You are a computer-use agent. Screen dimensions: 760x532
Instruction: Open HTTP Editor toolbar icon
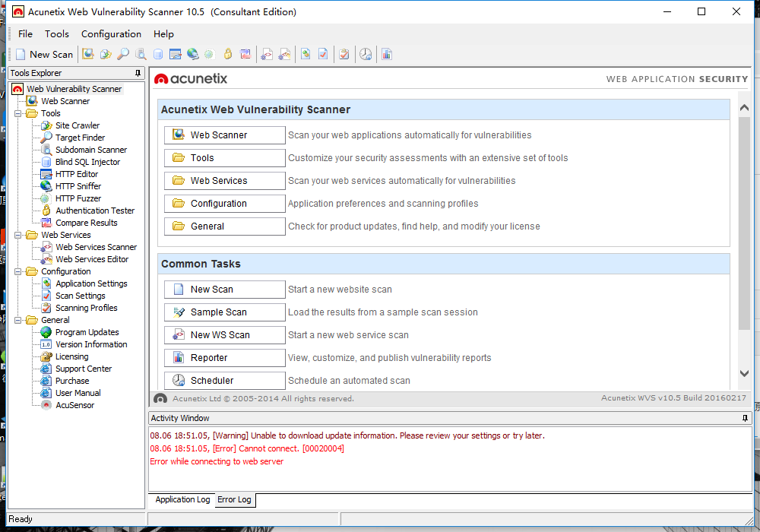176,54
